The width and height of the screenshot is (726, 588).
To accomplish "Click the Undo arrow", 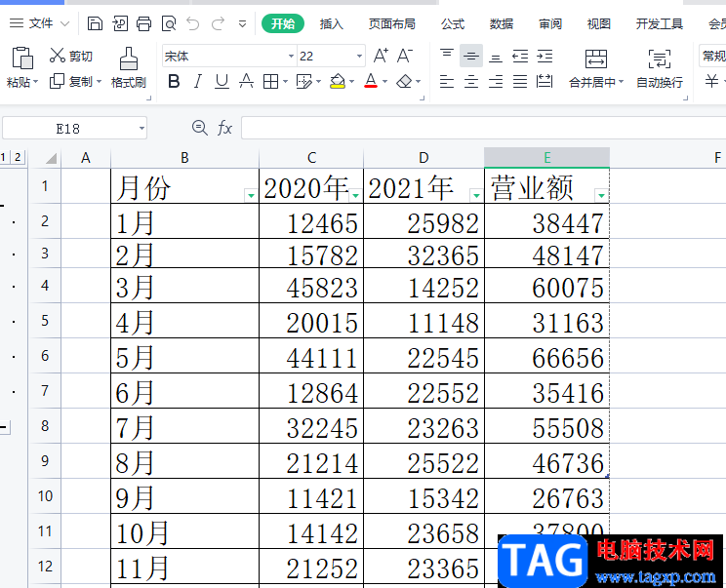I will (x=193, y=23).
